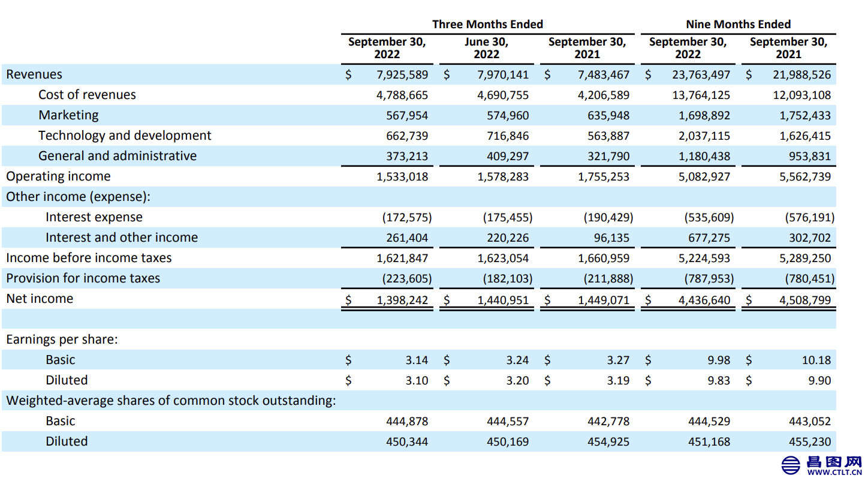
Task: Click the Income before income taxes label
Action: (x=89, y=258)
